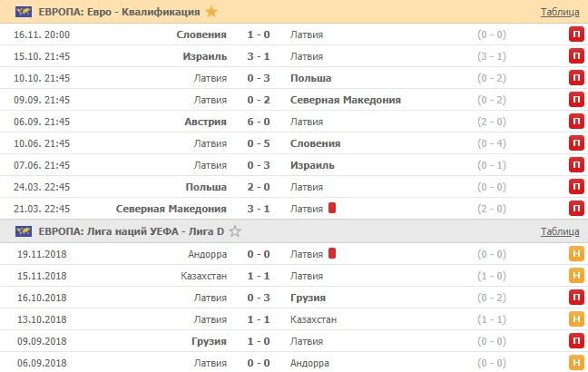Click draw badge for Латвия 1-1 Казахстан match
This screenshot has height=372, width=588.
(575, 319)
